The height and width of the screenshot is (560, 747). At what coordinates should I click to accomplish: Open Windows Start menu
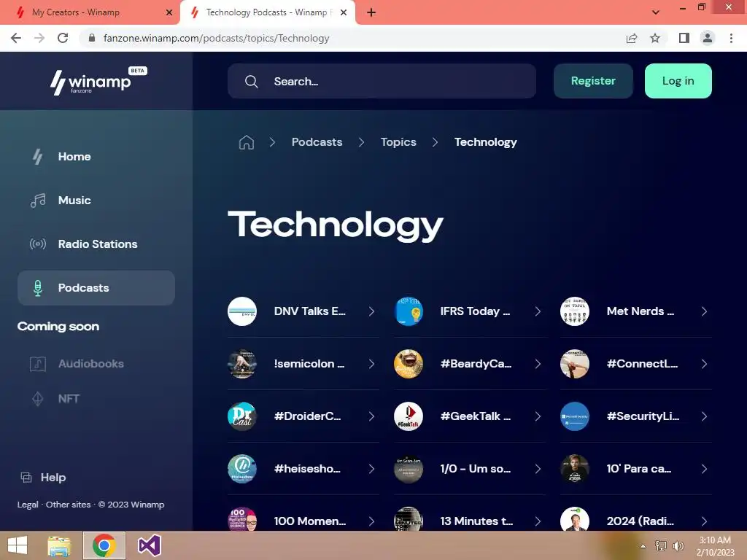pyautogui.click(x=18, y=545)
